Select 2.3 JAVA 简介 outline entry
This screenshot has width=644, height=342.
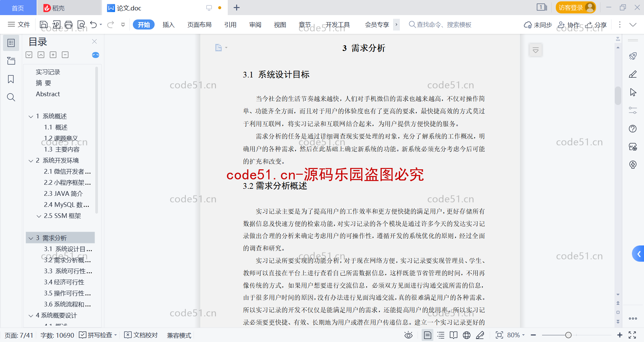pyautogui.click(x=63, y=193)
